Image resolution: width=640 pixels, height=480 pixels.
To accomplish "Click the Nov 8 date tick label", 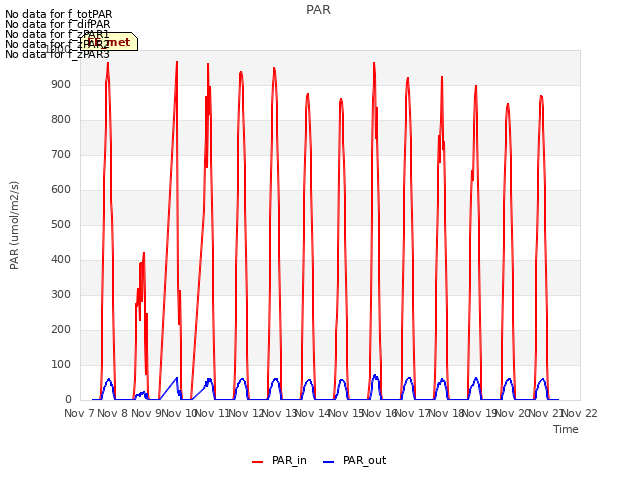I will pyautogui.click(x=113, y=413).
